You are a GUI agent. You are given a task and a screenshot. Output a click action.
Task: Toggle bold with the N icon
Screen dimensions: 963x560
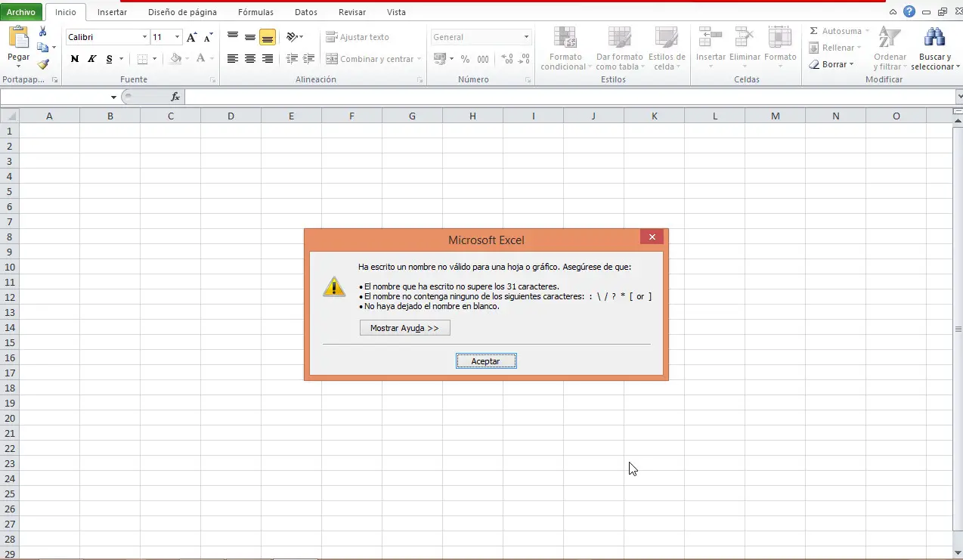[x=74, y=59]
